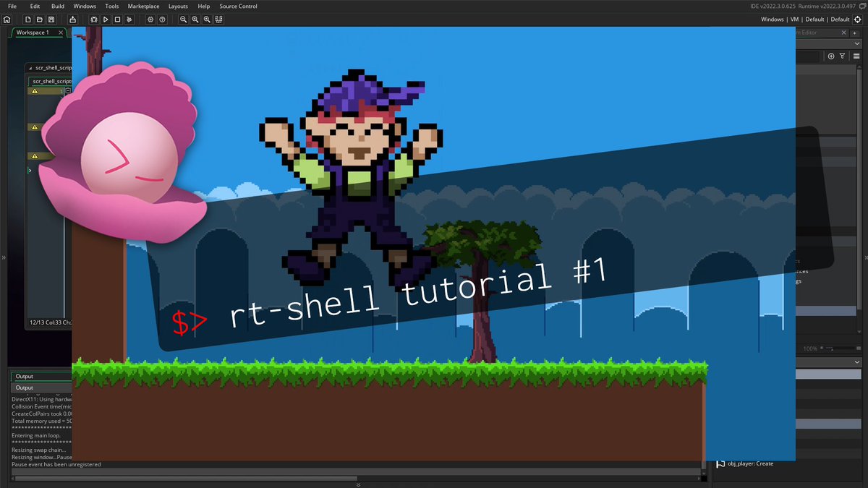Start the debugger with bug icon

click(94, 20)
